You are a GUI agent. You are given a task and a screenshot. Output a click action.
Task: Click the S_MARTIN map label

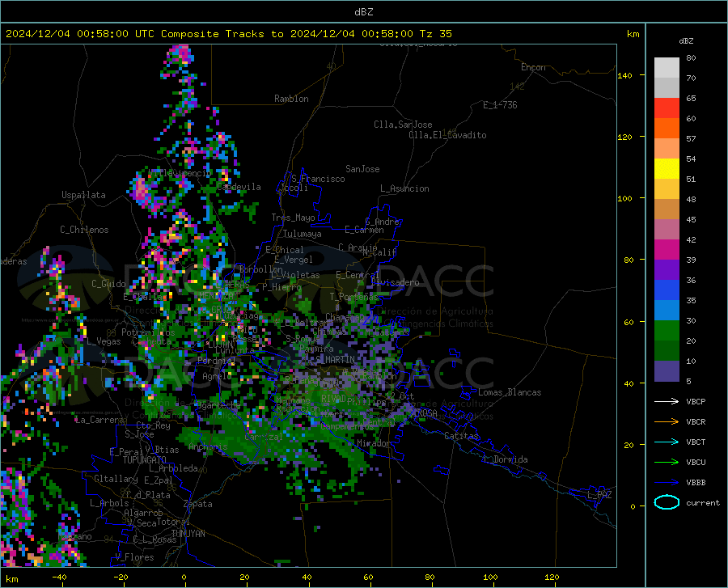click(x=335, y=360)
